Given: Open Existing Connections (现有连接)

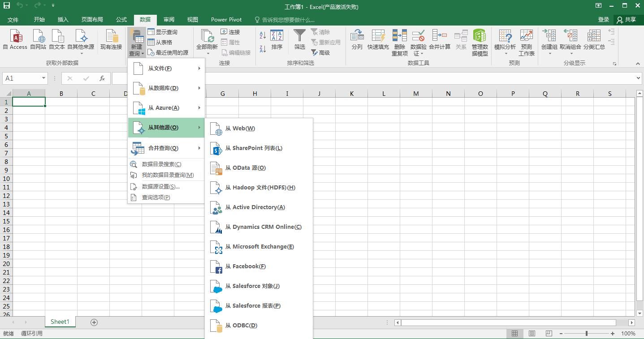Looking at the screenshot, I should (x=111, y=39).
